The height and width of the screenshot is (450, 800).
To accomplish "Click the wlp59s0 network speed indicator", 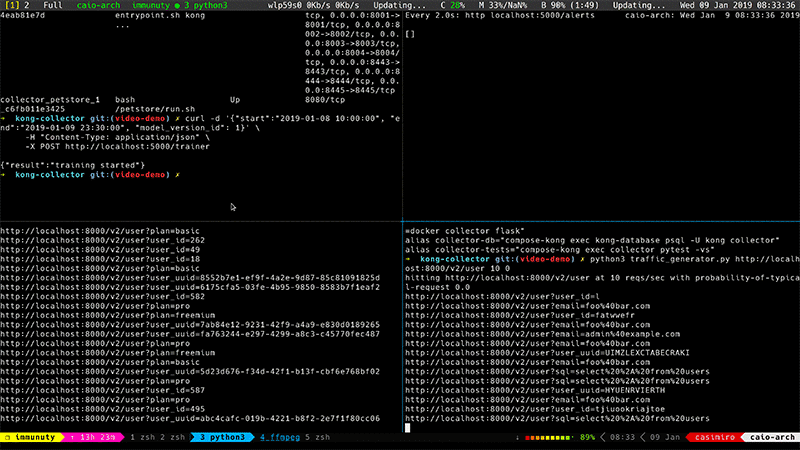I will [313, 5].
